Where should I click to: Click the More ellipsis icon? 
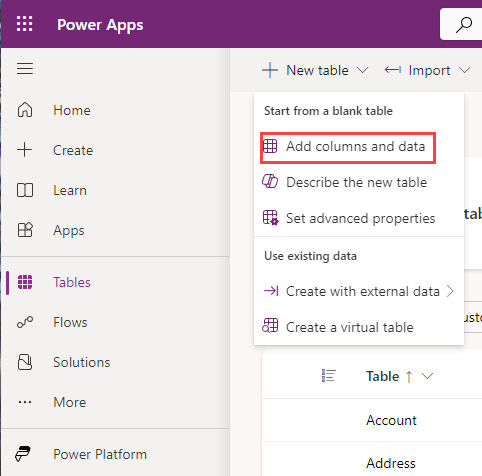click(x=25, y=402)
